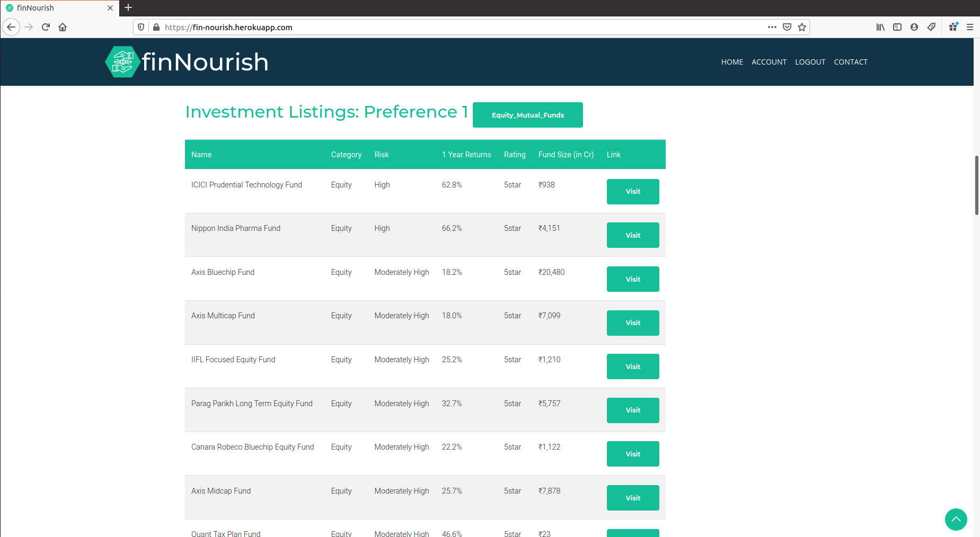
Task: Go to browser home page icon
Action: [63, 27]
